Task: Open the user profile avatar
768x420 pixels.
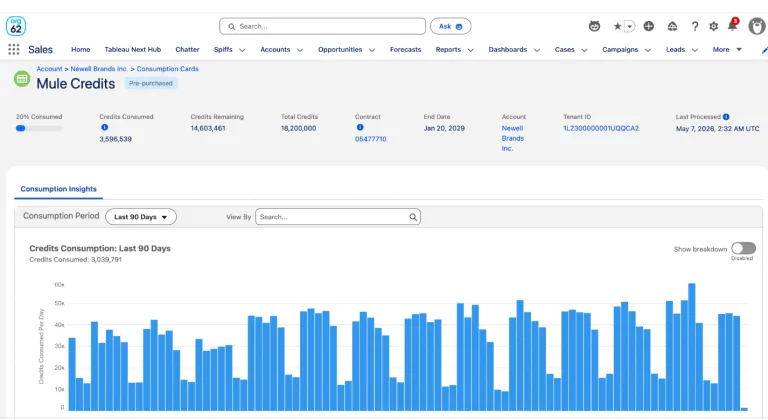Action: pyautogui.click(x=757, y=26)
